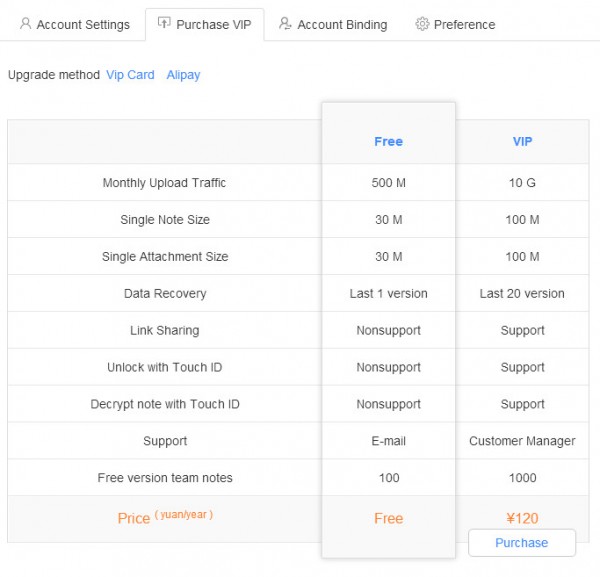Screen dimensions: 600x577
Task: Click the Data Recovery row label
Action: (165, 294)
